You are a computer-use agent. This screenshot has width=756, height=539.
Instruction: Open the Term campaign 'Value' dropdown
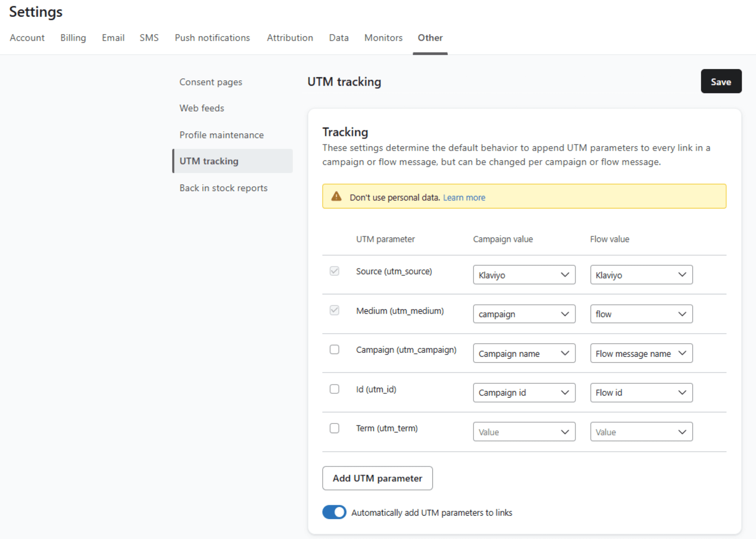point(524,432)
